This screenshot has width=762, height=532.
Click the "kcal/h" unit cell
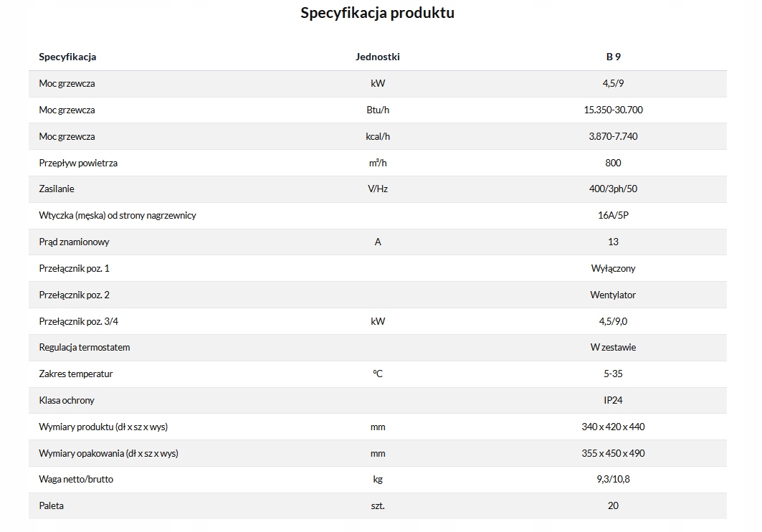pyautogui.click(x=378, y=136)
